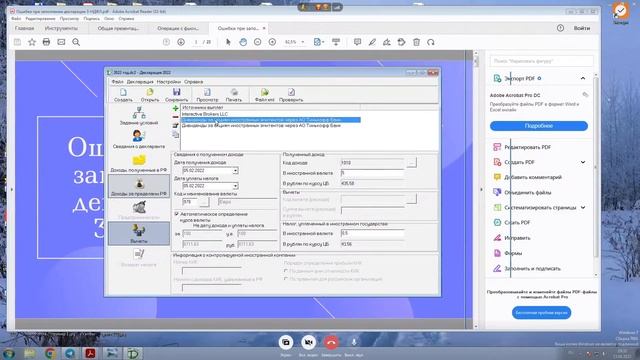Viewport: 640px width, 360px height.
Task: Open the Задание условий section
Action: click(x=139, y=116)
